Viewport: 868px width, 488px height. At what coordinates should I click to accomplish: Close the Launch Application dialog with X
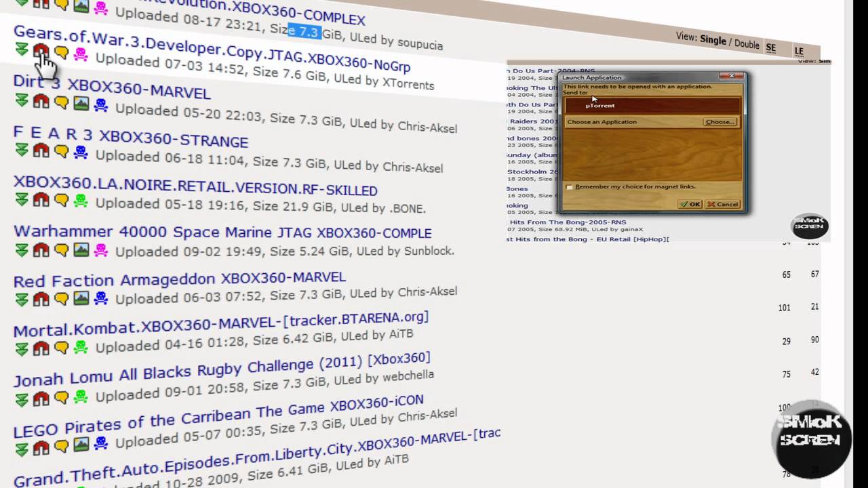[x=732, y=77]
